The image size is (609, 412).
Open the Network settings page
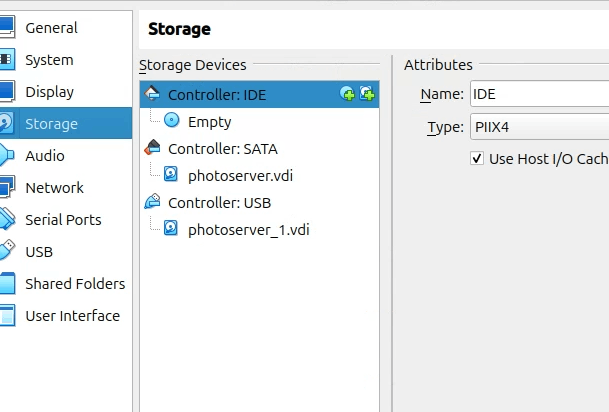point(54,188)
